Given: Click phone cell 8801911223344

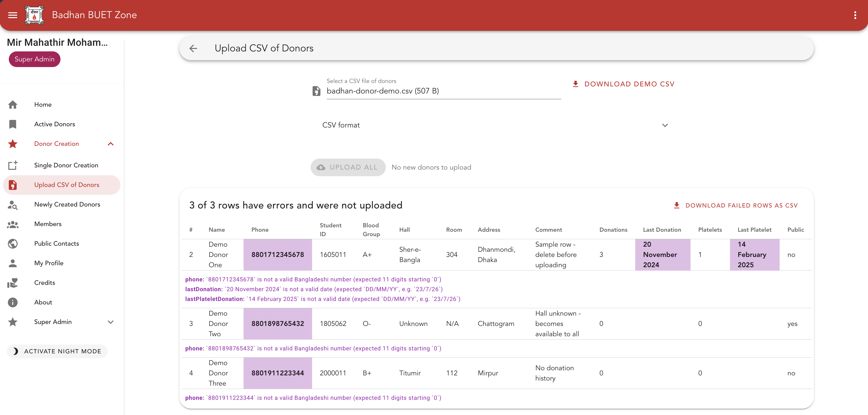Looking at the screenshot, I should [278, 373].
